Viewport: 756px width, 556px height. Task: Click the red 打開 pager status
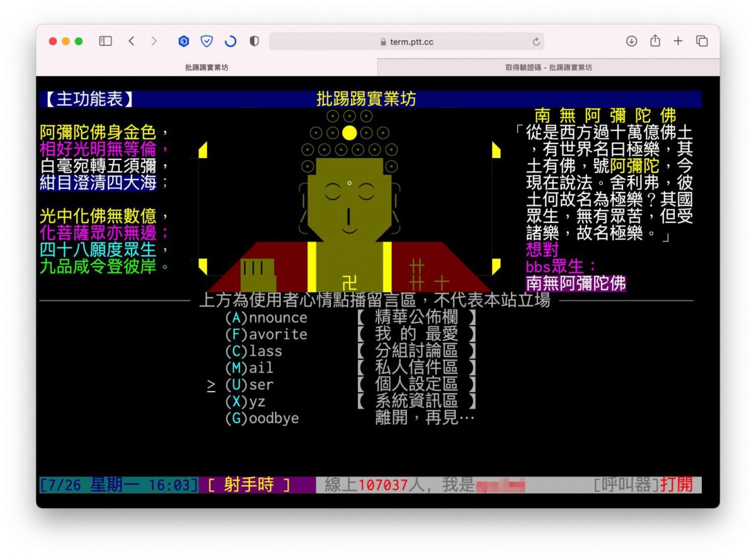(677, 485)
